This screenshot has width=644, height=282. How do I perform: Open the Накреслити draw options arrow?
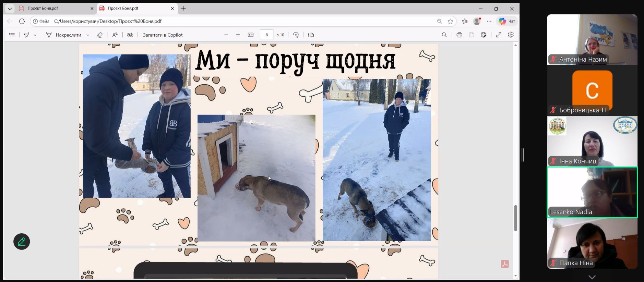(x=88, y=35)
